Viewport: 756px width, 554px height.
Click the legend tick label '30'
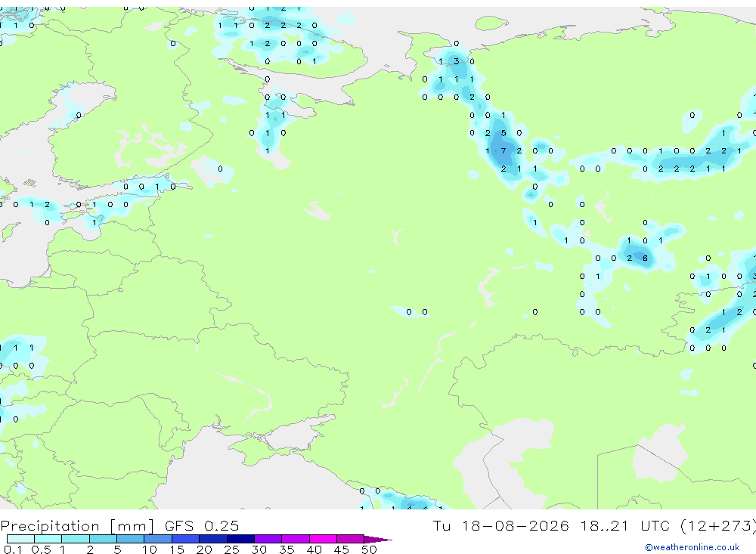(x=259, y=549)
